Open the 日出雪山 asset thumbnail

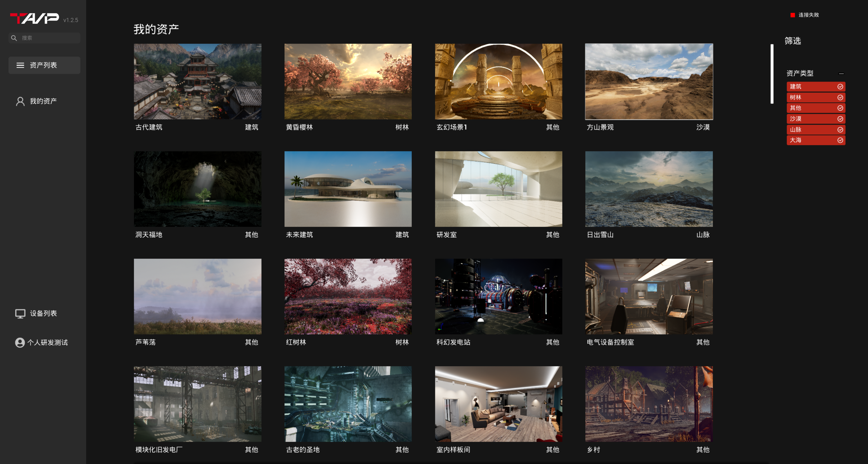click(649, 189)
